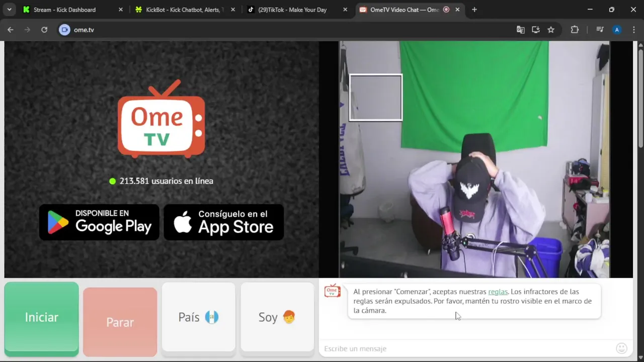This screenshot has width=644, height=362.
Task: Click the Escribe un mensaje field
Action: [467, 348]
